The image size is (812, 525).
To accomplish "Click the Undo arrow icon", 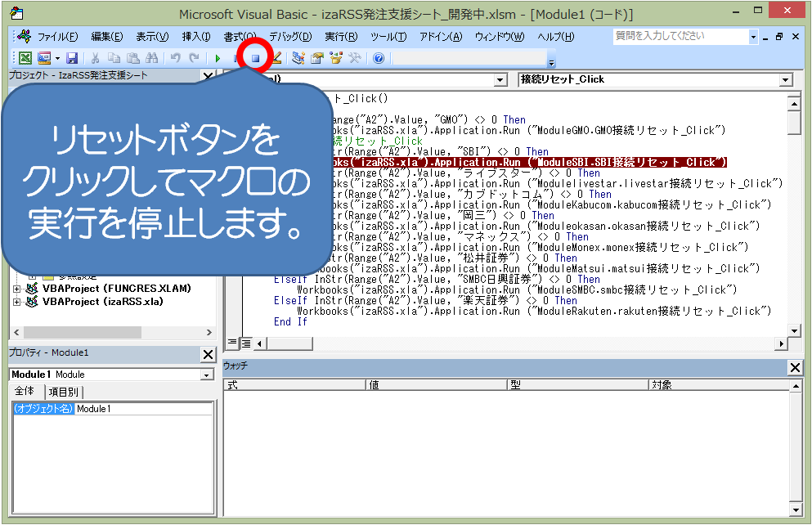I will [x=176, y=58].
